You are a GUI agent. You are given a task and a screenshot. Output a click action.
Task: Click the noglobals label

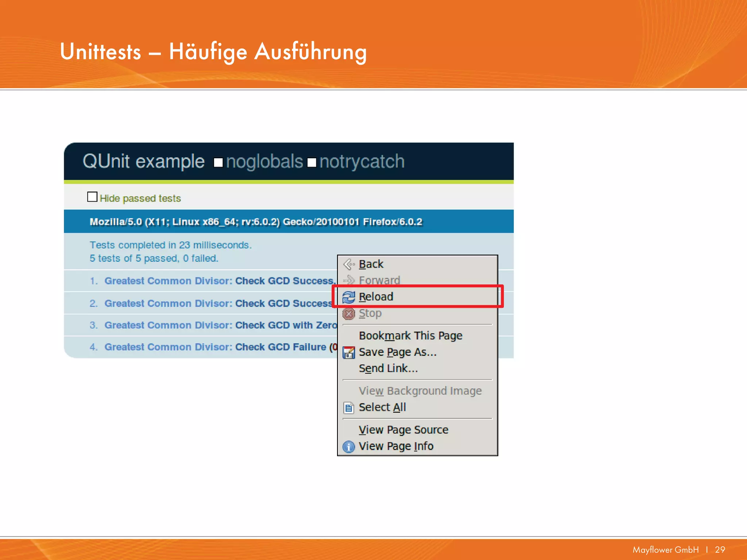[264, 162]
